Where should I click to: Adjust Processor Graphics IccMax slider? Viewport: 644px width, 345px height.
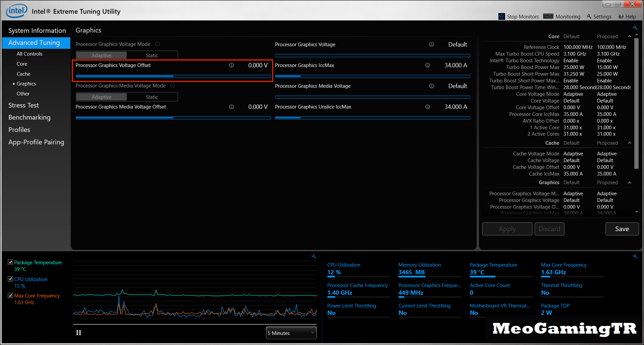click(373, 76)
